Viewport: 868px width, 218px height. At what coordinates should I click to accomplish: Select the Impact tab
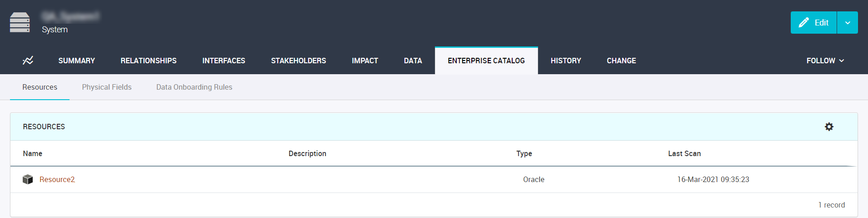[x=365, y=61]
